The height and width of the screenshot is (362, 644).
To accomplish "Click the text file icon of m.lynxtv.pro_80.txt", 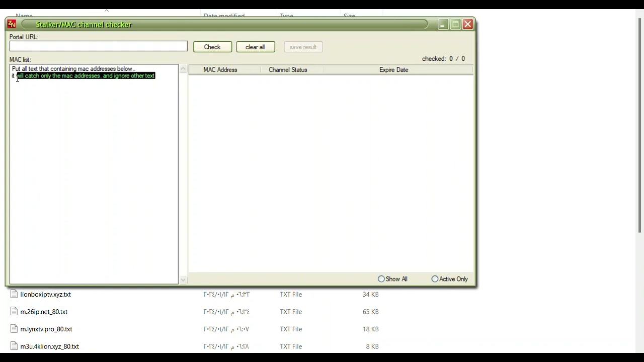I will (14, 329).
